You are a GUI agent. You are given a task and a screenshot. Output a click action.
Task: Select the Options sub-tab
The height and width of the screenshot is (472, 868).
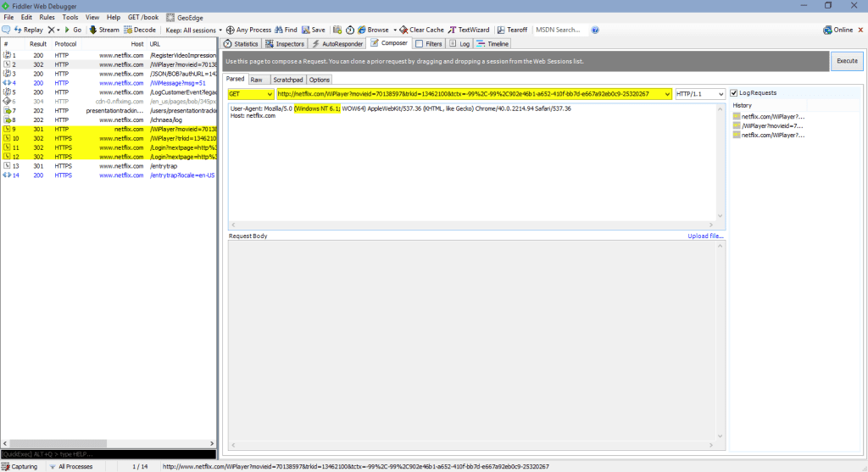(320, 80)
